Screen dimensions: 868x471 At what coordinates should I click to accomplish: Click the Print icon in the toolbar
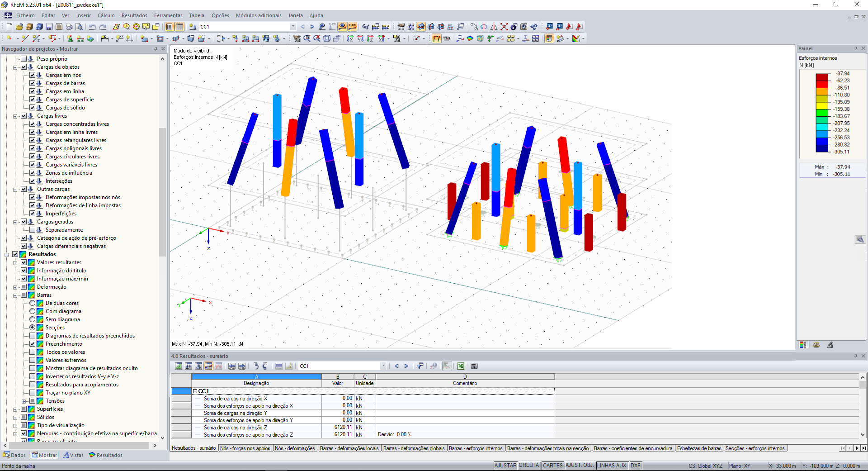pos(69,27)
